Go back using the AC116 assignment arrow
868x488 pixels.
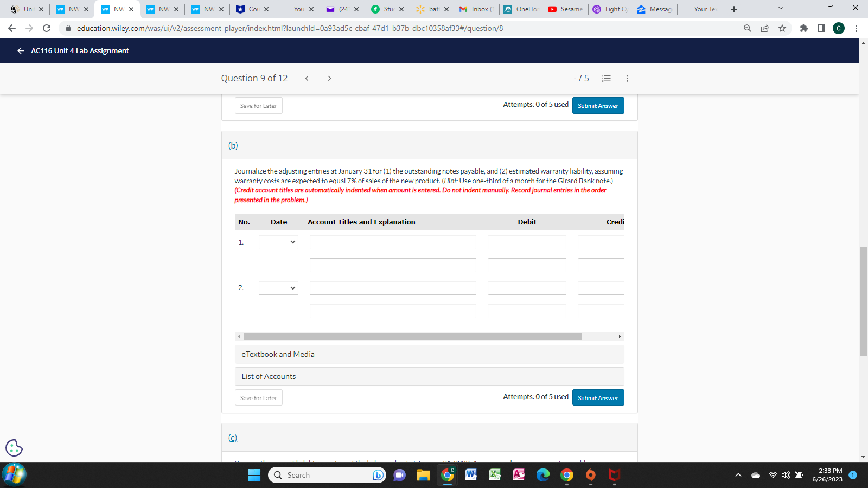[x=21, y=50]
